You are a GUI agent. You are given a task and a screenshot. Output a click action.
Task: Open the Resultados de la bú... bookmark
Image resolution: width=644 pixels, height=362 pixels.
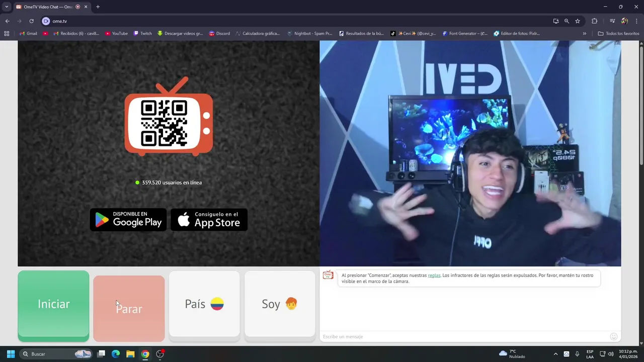tap(361, 34)
